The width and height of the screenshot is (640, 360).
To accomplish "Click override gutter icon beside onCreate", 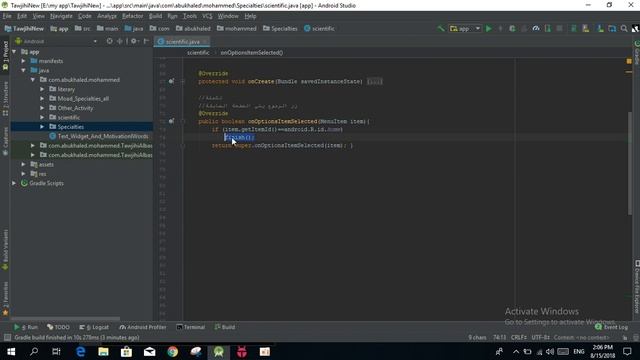I will [171, 81].
